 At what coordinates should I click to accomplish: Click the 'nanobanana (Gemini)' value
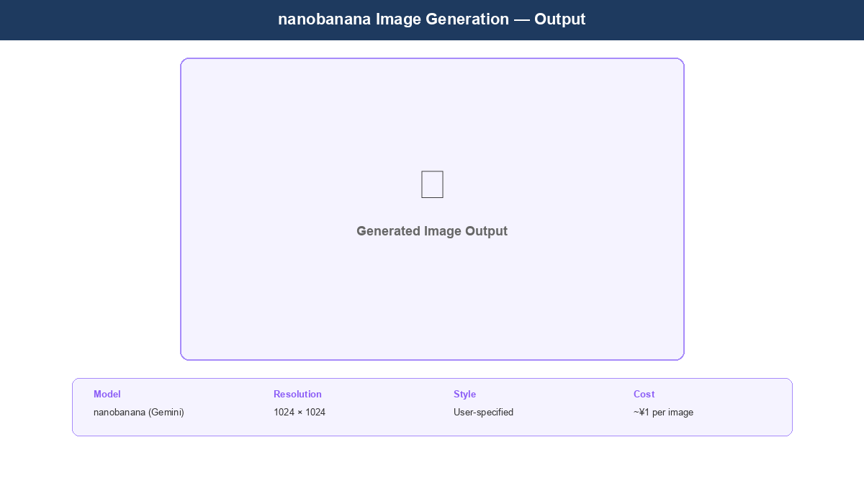[x=139, y=413]
